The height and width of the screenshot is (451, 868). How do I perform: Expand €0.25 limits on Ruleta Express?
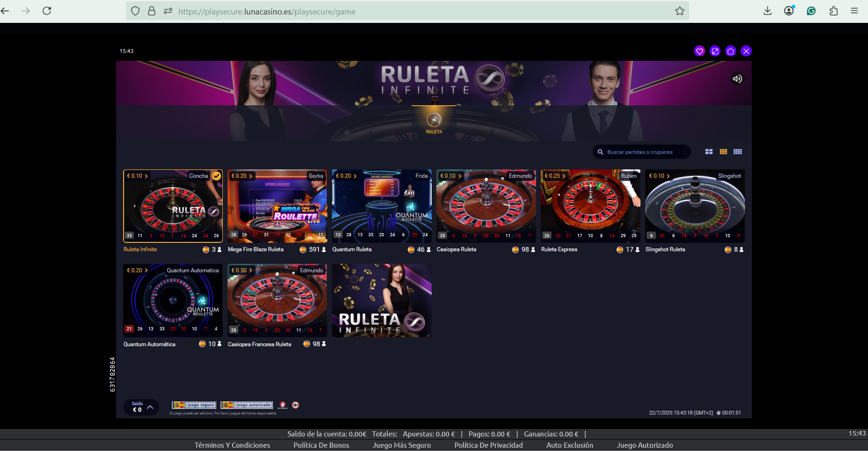point(555,176)
